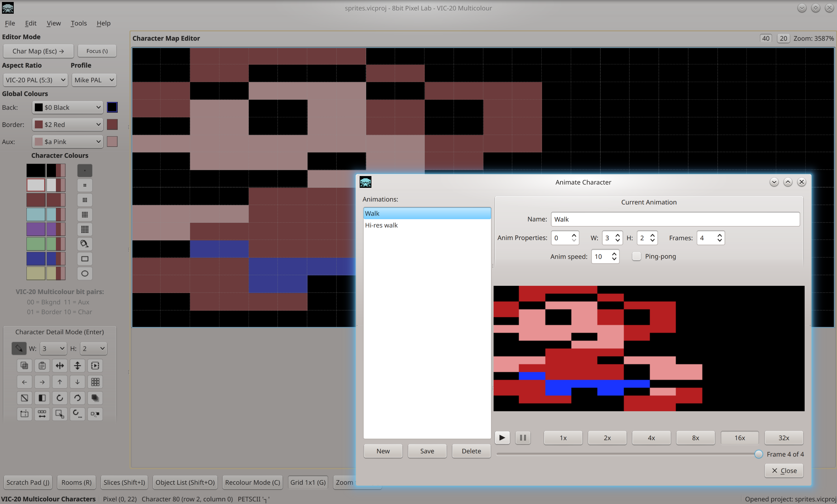The width and height of the screenshot is (837, 504).
Task: Rotate character counter-clockwise
Action: (77, 398)
